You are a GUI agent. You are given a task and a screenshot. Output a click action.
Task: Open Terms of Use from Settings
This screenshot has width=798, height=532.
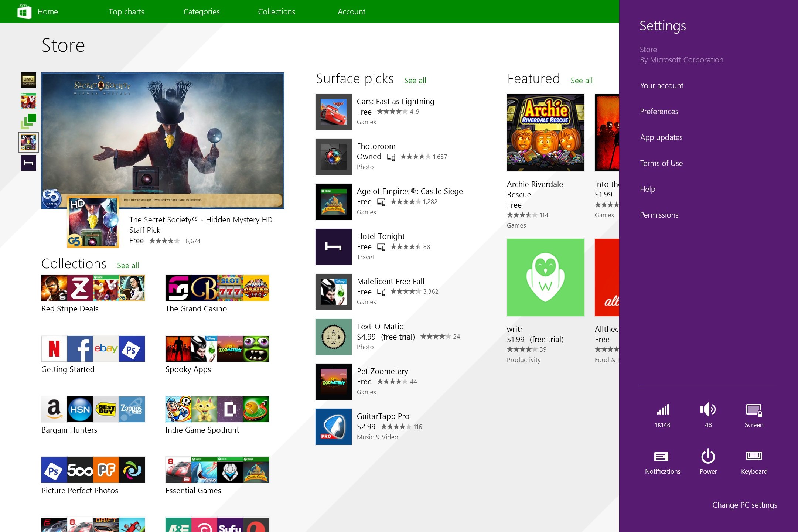pyautogui.click(x=661, y=163)
